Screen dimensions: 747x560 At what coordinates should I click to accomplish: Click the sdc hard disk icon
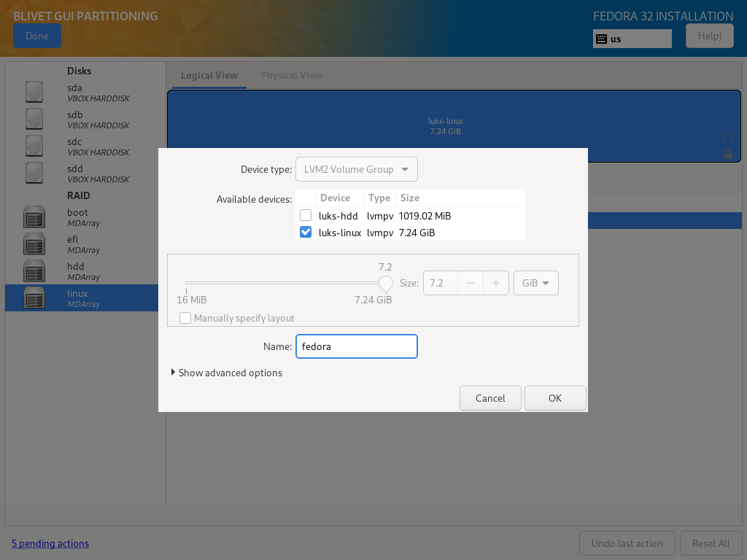(34, 146)
